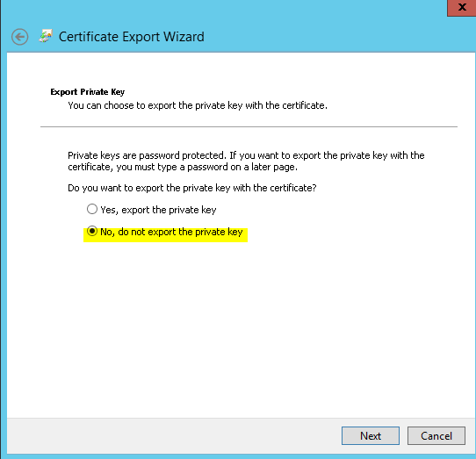This screenshot has width=476, height=459.
Task: Select the No radio button circle
Action: (92, 231)
